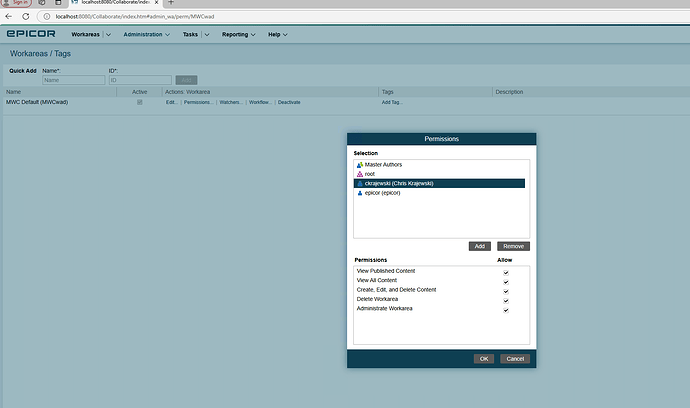Screen dimensions: 690x408
Task: Click OK in Permissions dialog
Action: tap(484, 359)
